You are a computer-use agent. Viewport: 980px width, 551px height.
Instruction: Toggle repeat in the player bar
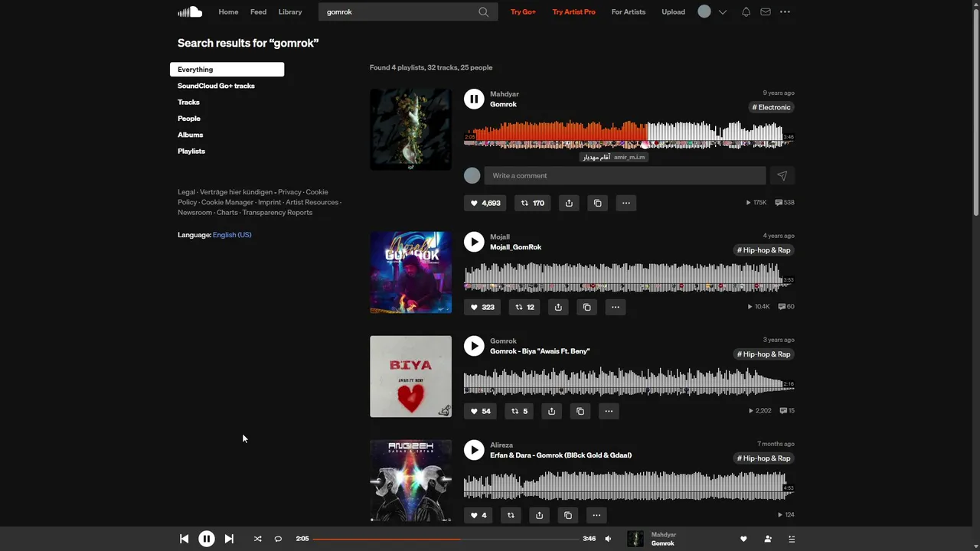pos(278,539)
